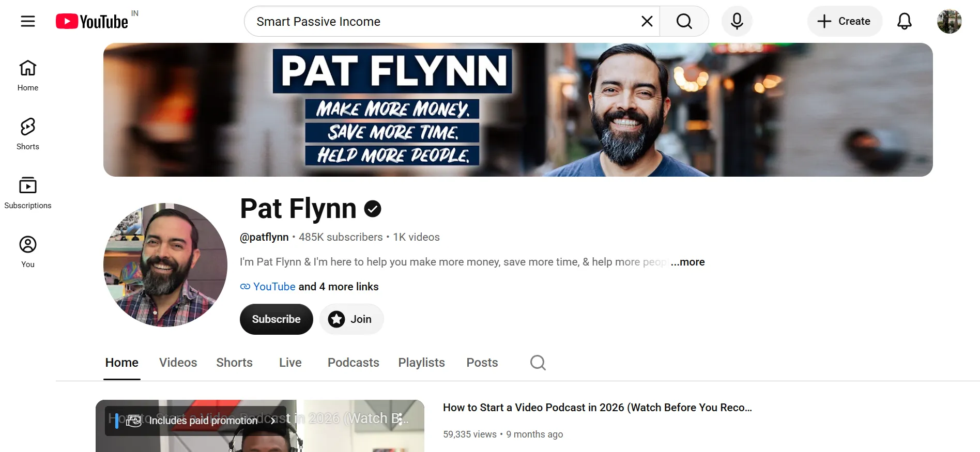Click the round Pat Flynn profile picture
Viewport: 980px width, 452px height.
tap(165, 265)
